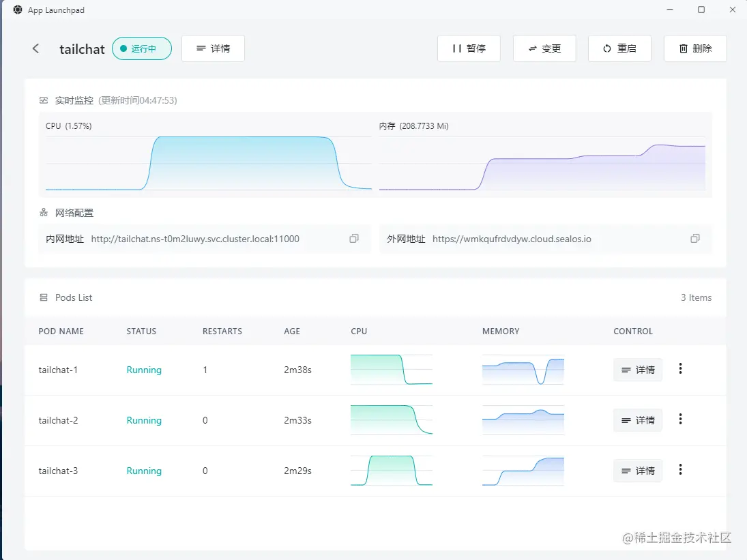Click the 2m33s age value
The image size is (747, 560).
pyautogui.click(x=297, y=420)
